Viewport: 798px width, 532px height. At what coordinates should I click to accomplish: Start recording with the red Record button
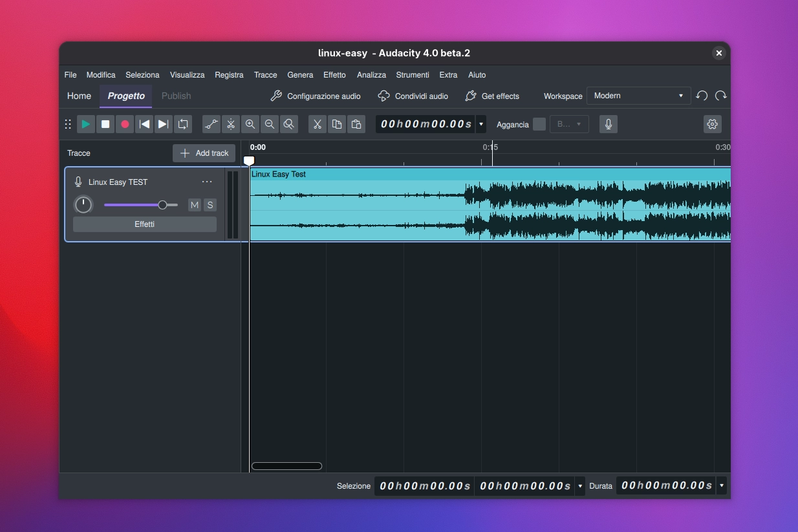click(x=125, y=124)
